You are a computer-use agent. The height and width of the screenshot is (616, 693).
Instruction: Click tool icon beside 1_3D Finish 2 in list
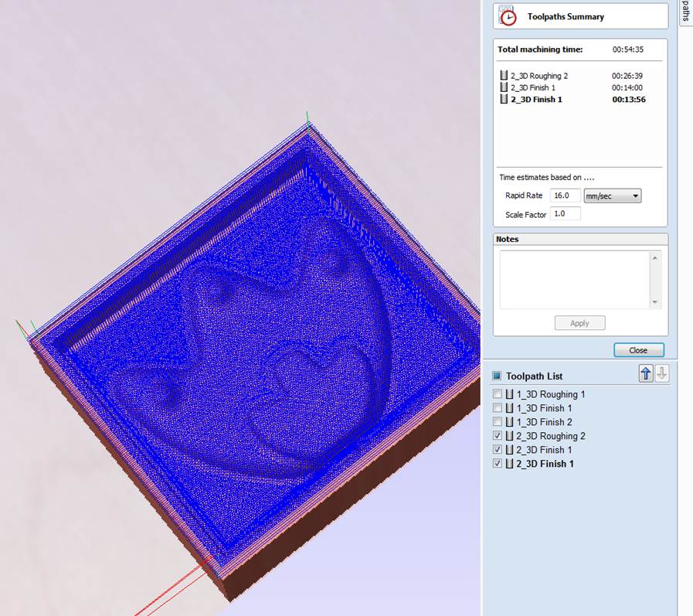(x=510, y=422)
